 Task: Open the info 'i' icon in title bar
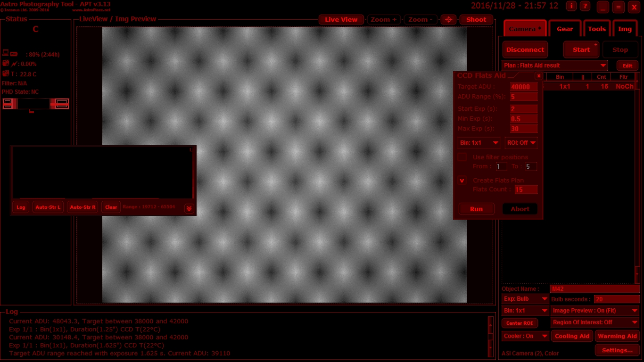(x=571, y=6)
